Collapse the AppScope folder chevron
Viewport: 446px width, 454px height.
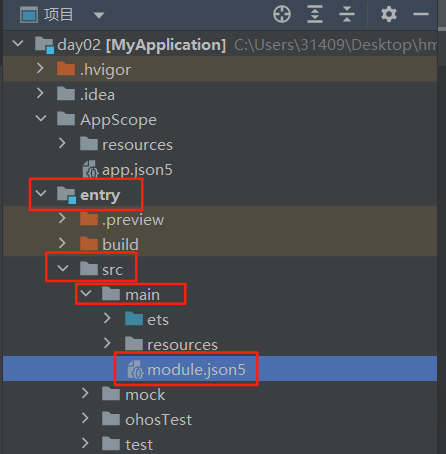[41, 118]
